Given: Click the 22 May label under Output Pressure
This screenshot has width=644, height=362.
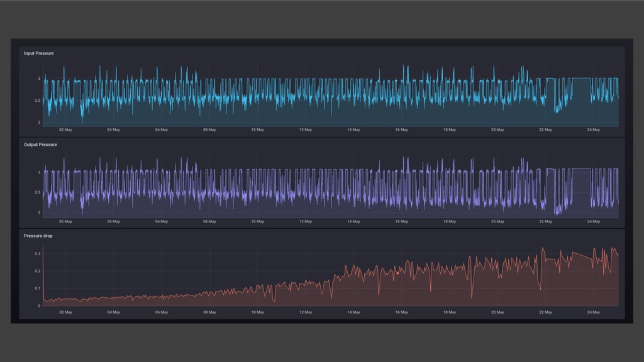Looking at the screenshot, I should (545, 221).
